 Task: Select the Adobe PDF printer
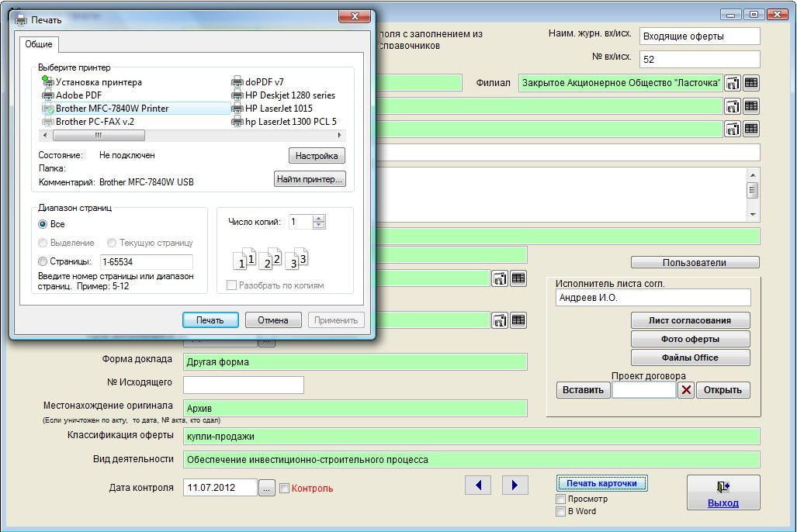tap(78, 95)
